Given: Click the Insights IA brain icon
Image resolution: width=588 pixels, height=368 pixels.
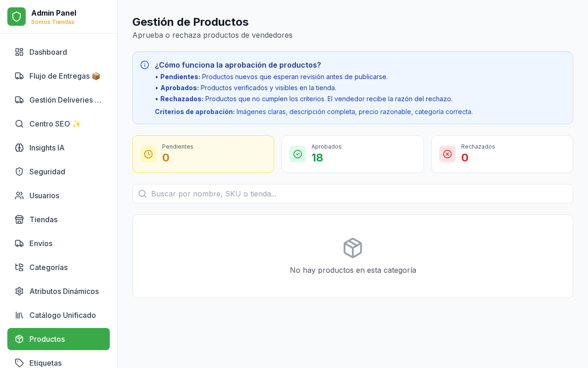Looking at the screenshot, I should click(x=19, y=148).
